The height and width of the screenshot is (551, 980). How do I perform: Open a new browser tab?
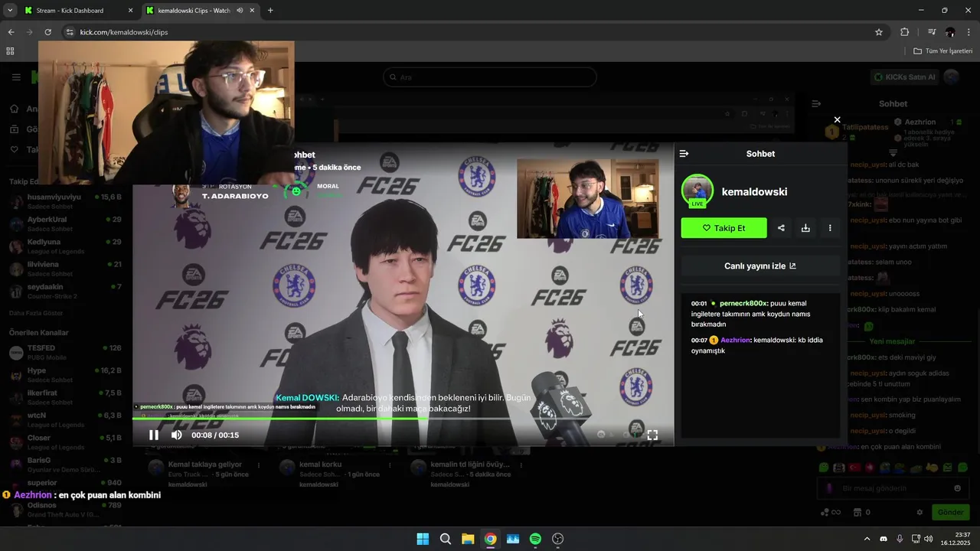tap(270, 11)
